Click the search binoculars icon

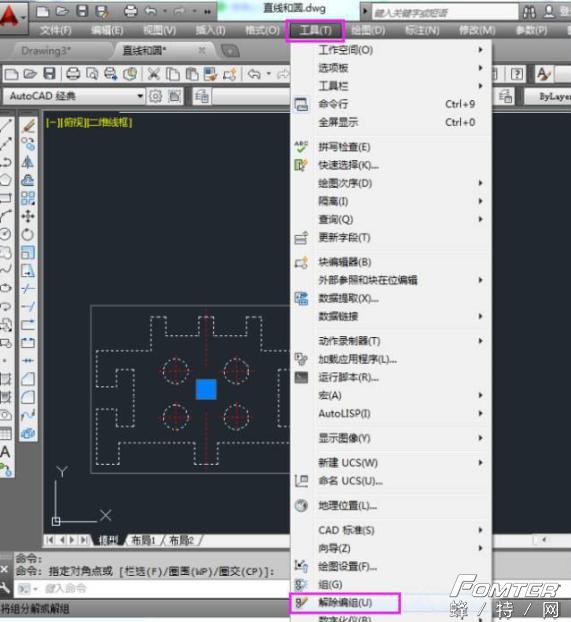click(529, 12)
